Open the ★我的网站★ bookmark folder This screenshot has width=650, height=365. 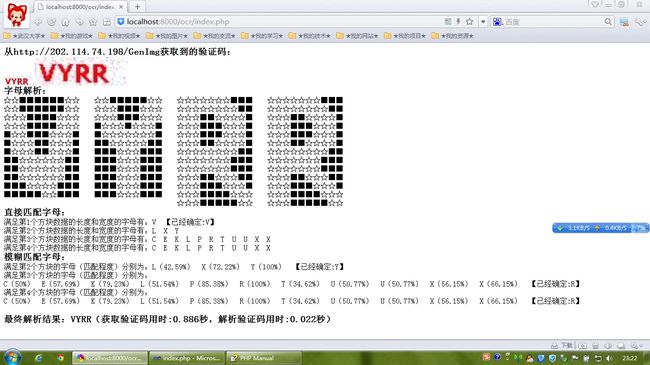click(x=357, y=36)
